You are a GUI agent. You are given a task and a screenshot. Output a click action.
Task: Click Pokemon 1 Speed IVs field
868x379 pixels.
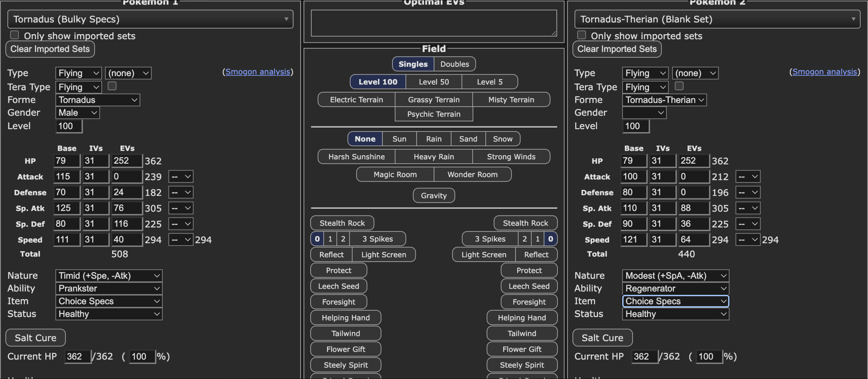96,240
